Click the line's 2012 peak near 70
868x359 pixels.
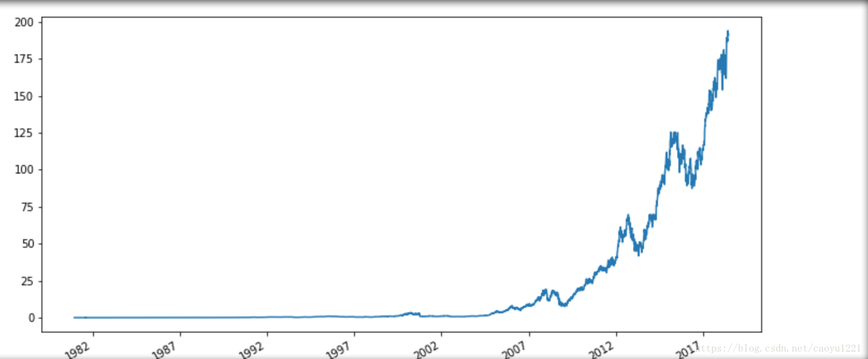coord(628,216)
